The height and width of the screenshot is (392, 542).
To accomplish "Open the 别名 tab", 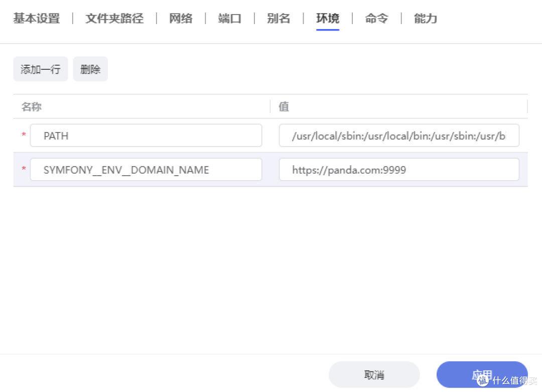I will point(279,19).
